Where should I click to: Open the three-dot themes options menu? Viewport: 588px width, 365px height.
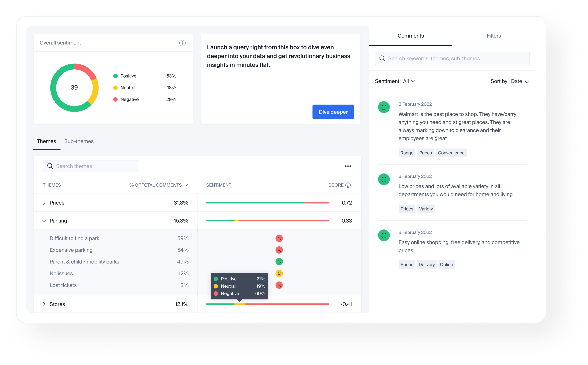348,166
